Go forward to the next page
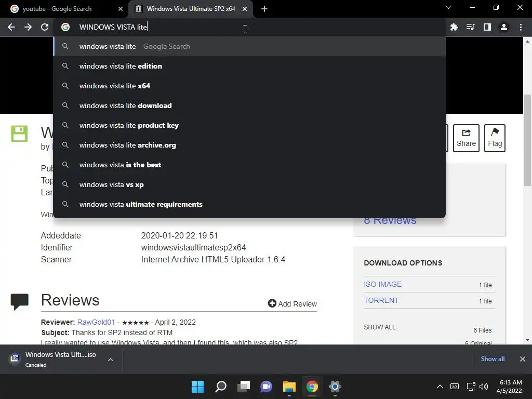Image resolution: width=532 pixels, height=399 pixels. pyautogui.click(x=28, y=27)
